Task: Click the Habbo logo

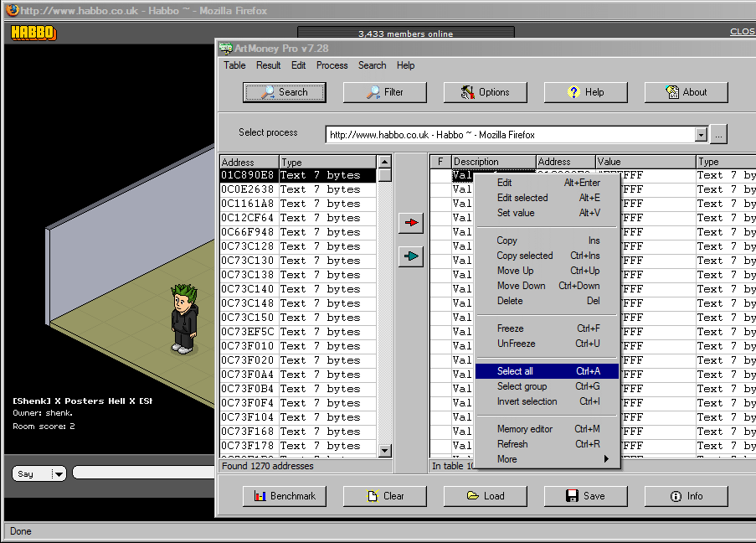Action: 33,33
